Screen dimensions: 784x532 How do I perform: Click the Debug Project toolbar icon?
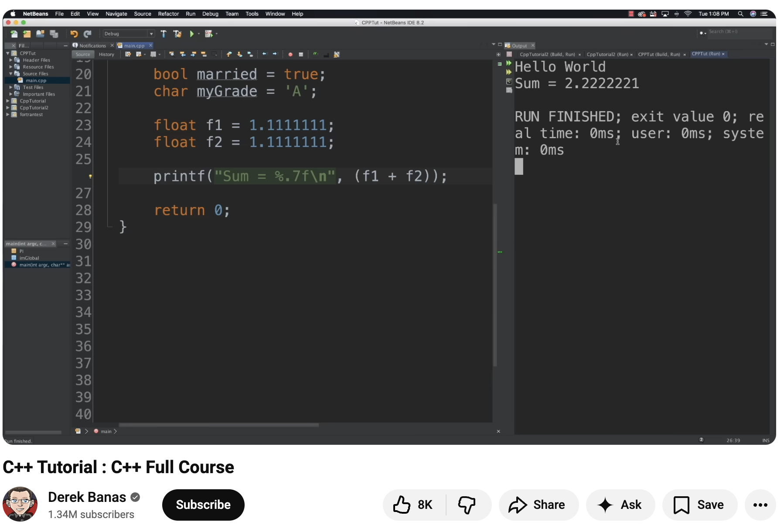[x=209, y=34]
